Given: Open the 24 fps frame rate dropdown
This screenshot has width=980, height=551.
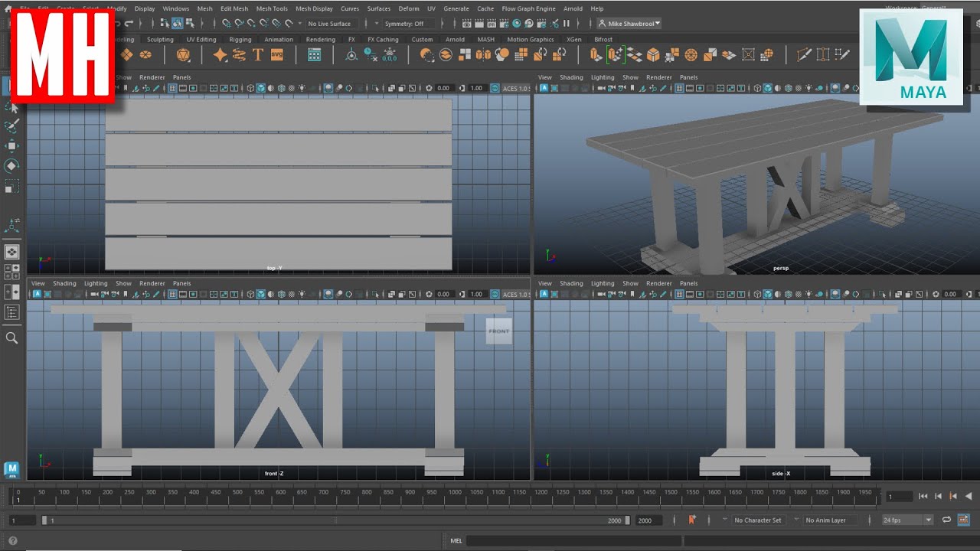Looking at the screenshot, I should [906, 520].
